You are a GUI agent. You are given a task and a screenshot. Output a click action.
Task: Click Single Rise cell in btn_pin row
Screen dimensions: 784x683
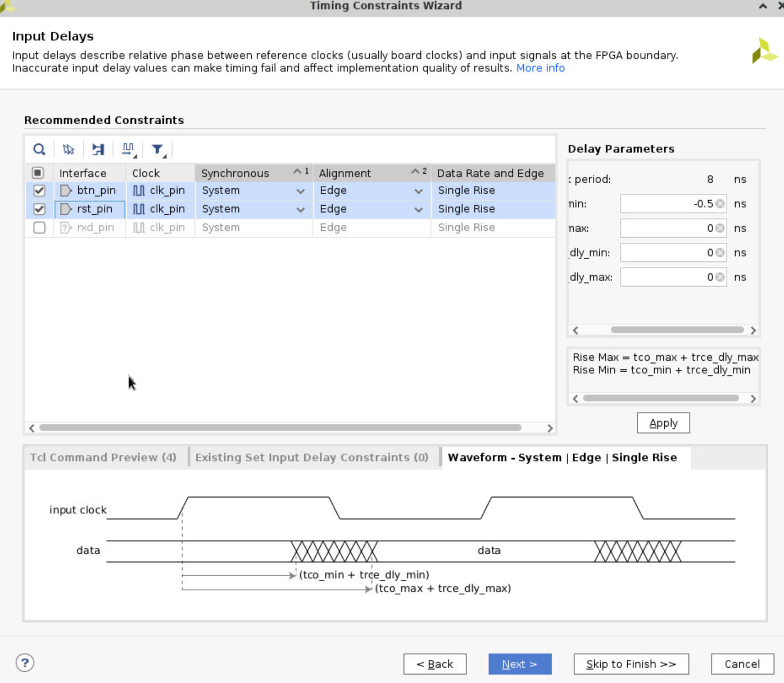(493, 191)
